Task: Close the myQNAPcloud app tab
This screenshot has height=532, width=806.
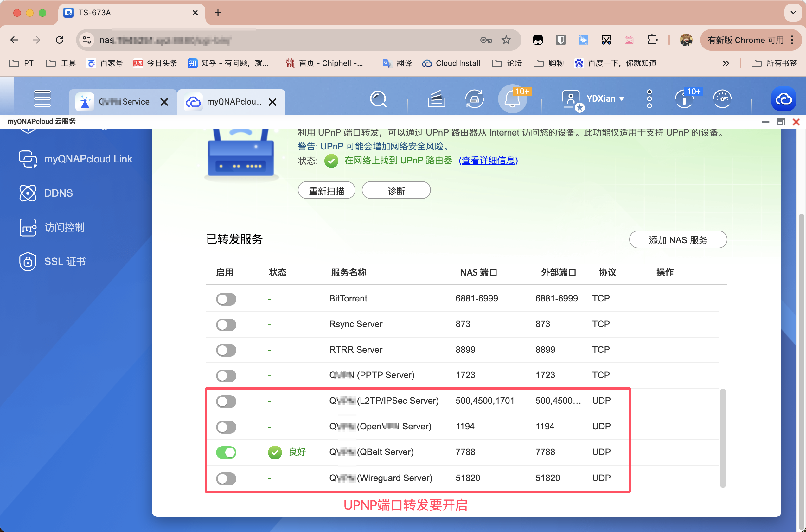Action: pyautogui.click(x=272, y=102)
